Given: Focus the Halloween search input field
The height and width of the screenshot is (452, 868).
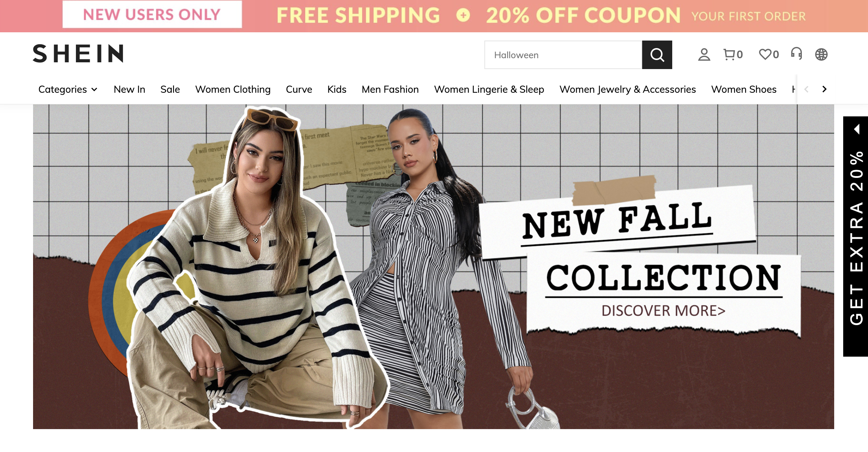Looking at the screenshot, I should pyautogui.click(x=563, y=55).
